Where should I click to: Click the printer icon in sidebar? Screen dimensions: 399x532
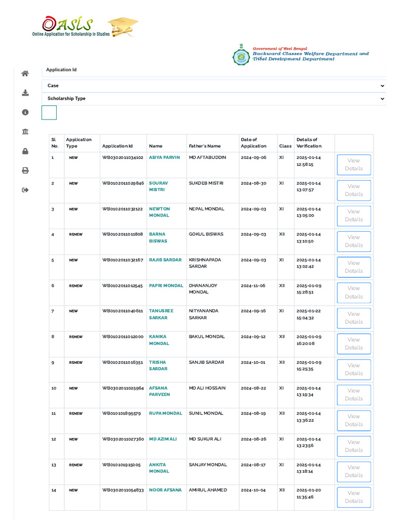(25, 170)
